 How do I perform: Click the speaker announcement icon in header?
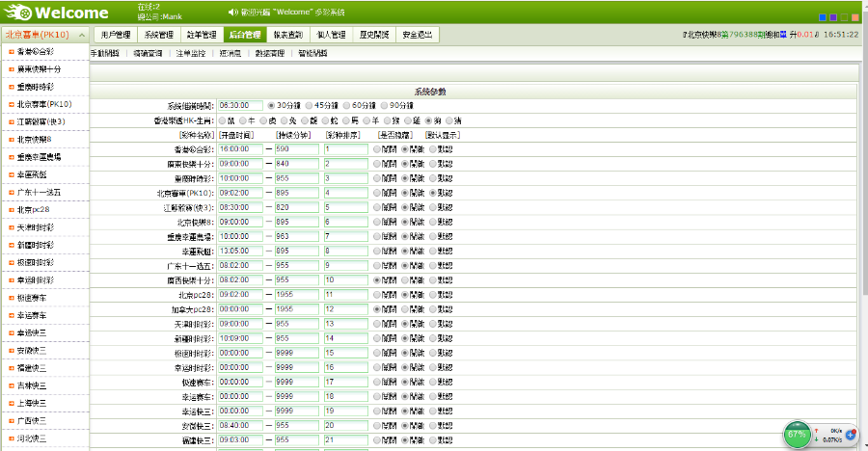232,13
